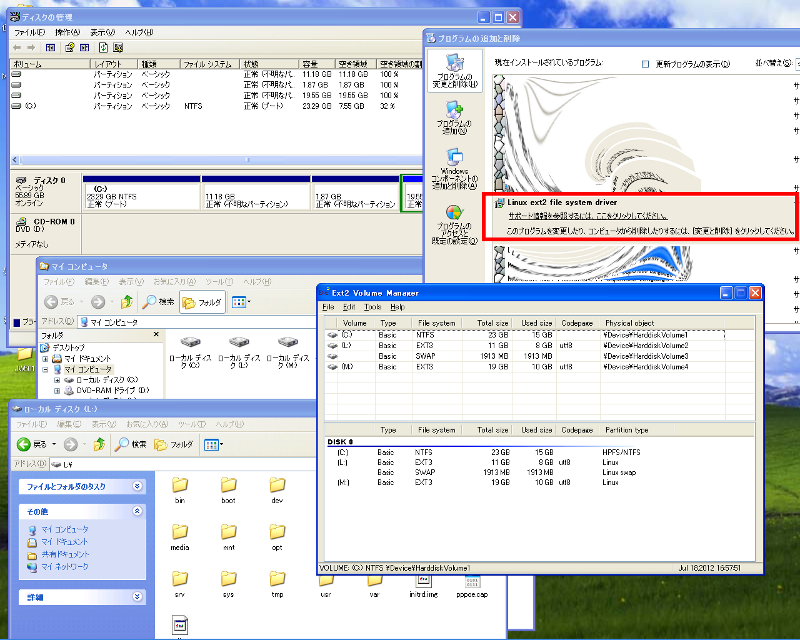Image resolution: width=800 pixels, height=640 pixels.
Task: Open Shared Documents link in Other Places
Action: pos(65,554)
